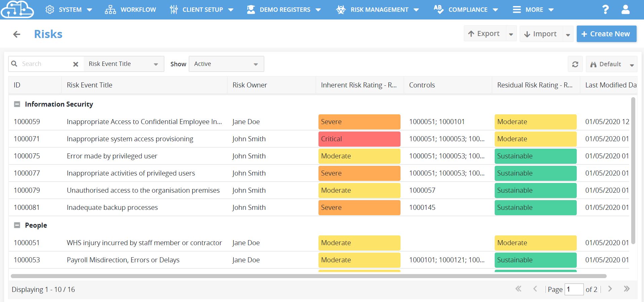Go to the next page arrow
Screen dimensions: 644x302
point(610,289)
